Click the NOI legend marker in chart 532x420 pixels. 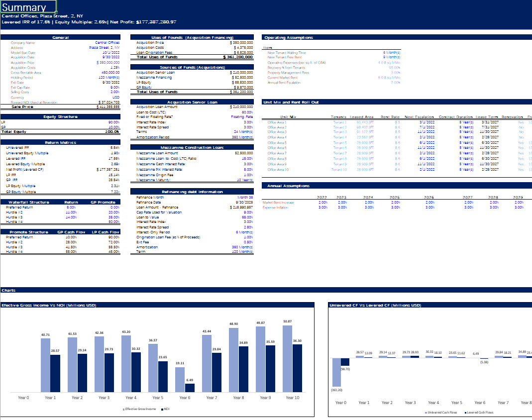coord(163,409)
